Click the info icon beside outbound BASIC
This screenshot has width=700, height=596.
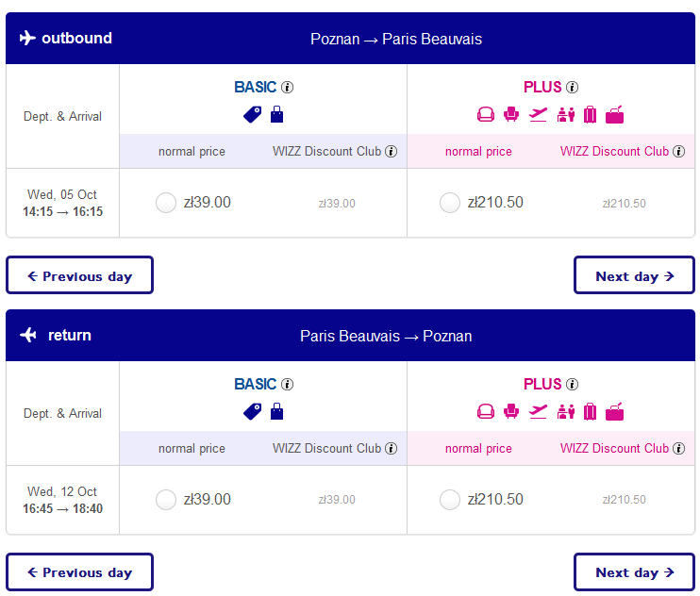click(287, 87)
